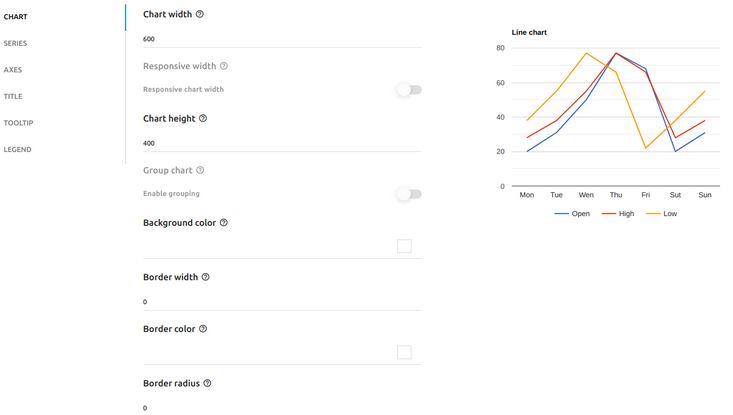Toggle the Open series in chart legend
733x415 pixels.
(572, 214)
